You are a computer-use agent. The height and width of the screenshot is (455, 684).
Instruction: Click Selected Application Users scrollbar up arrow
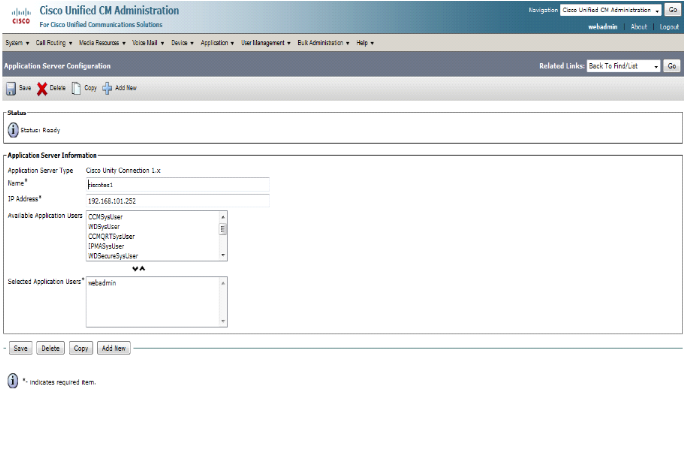click(223, 283)
